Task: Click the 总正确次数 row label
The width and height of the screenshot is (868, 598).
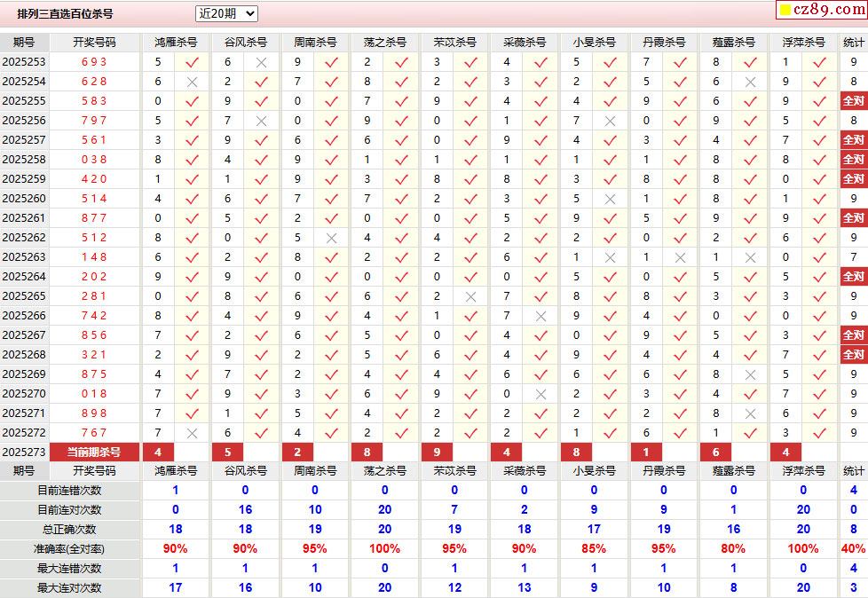Action: click(x=69, y=530)
